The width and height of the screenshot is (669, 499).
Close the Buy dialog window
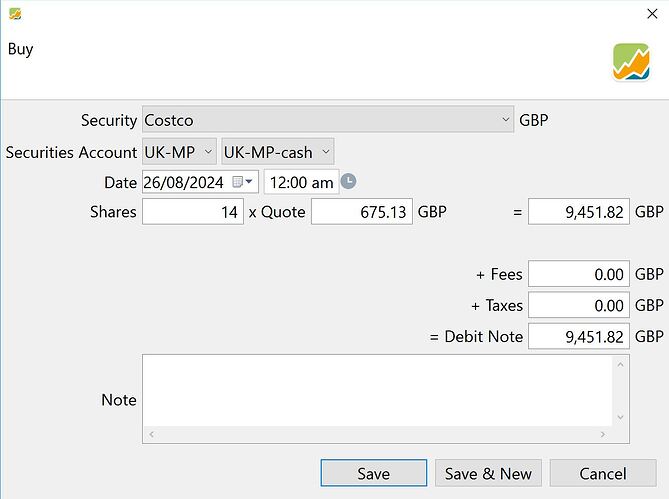tap(652, 14)
